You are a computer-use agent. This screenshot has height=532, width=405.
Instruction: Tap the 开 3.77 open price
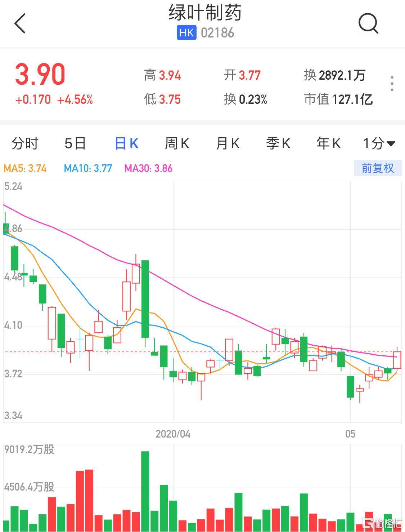[242, 75]
